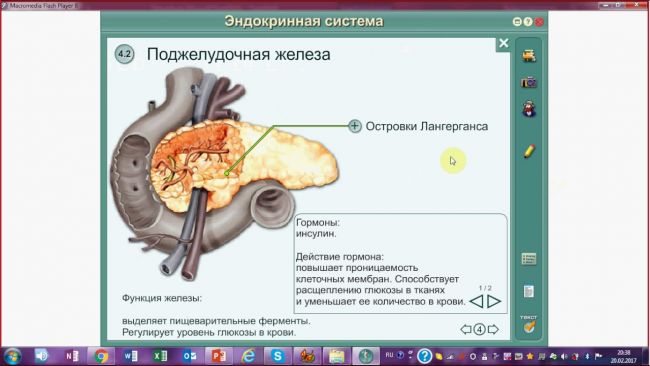Click the volume speaker icon in system tray
This screenshot has width=650, height=366.
[x=564, y=356]
